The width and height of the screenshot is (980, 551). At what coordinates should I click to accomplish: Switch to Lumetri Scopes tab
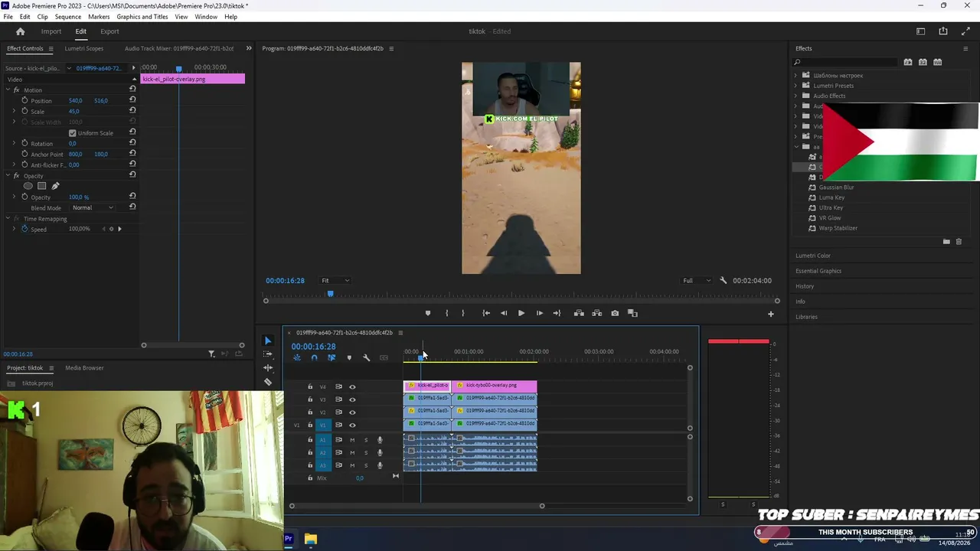click(84, 48)
